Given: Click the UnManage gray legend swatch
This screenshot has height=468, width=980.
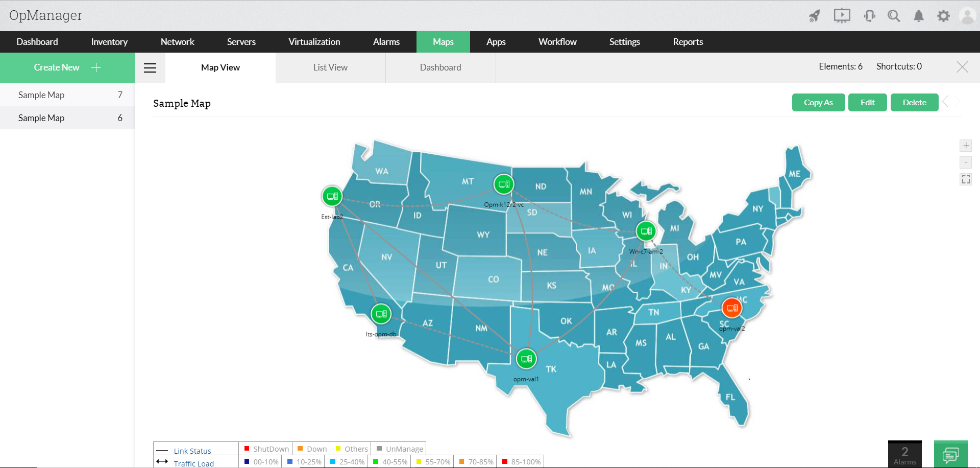Looking at the screenshot, I should (x=379, y=449).
